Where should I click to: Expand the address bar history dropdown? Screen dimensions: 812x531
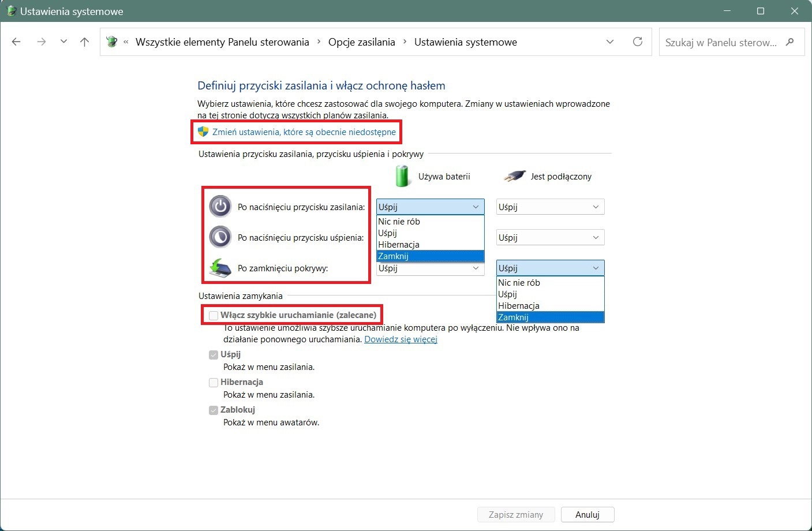click(x=610, y=42)
